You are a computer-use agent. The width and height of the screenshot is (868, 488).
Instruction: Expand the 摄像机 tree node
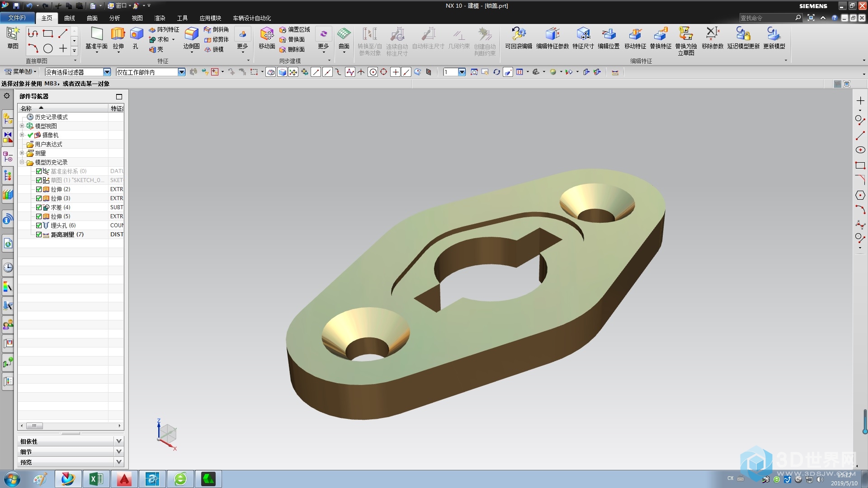(x=22, y=135)
